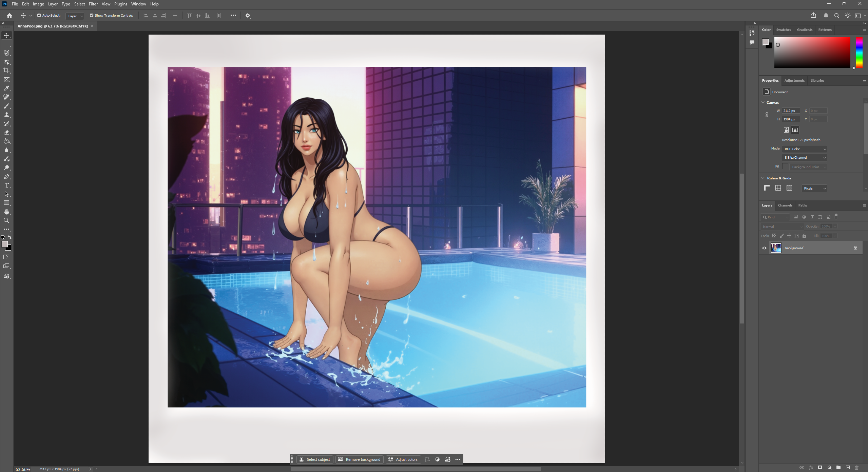Collapse the Rulers & Grids section
Viewport: 868px width, 472px height.
pos(763,178)
